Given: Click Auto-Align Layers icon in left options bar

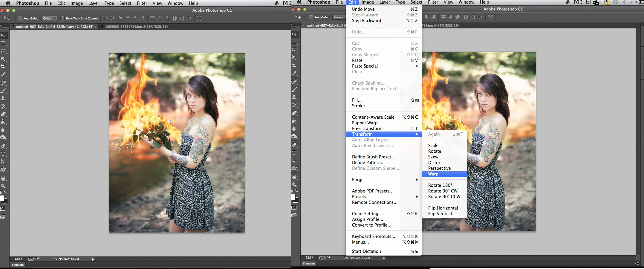Looking at the screenshot, I should tap(199, 18).
